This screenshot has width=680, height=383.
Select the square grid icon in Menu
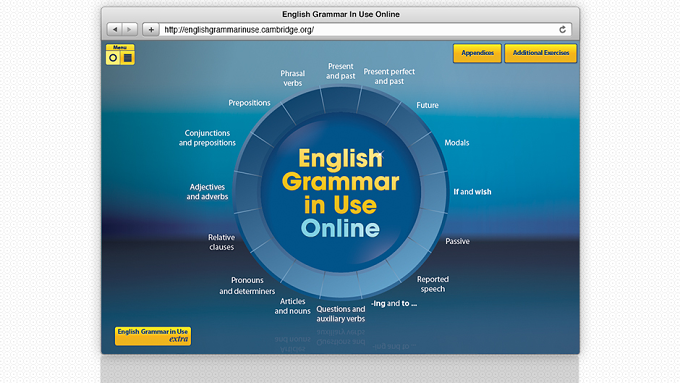(128, 58)
